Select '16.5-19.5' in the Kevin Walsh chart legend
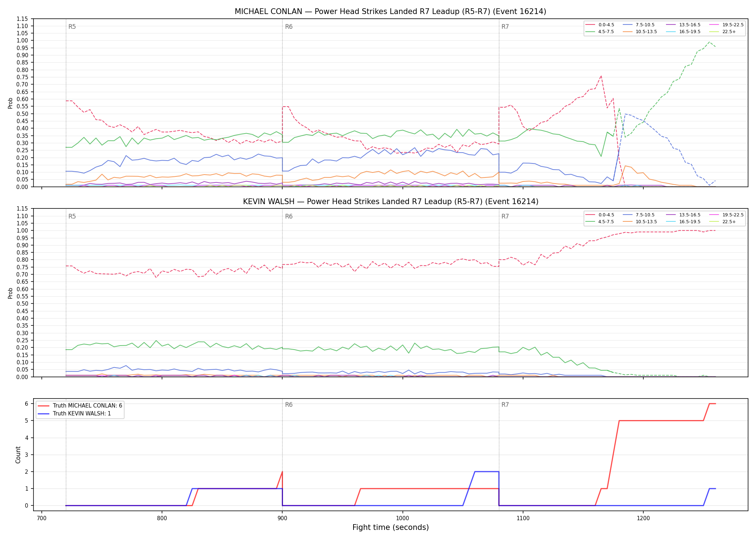This screenshot has width=756, height=540. click(x=684, y=222)
